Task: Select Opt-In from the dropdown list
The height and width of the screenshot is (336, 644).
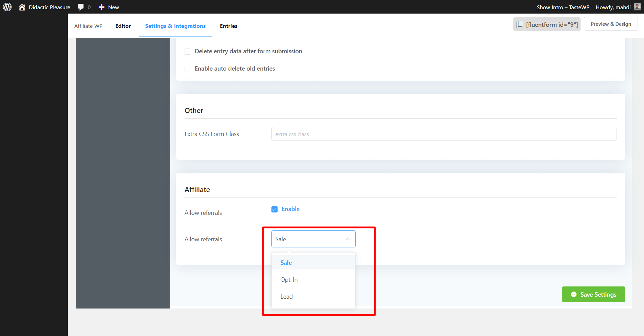Action: tap(289, 280)
